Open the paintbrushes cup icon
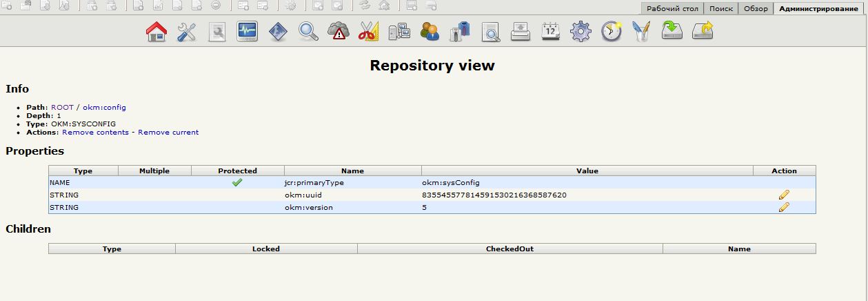 pos(642,32)
